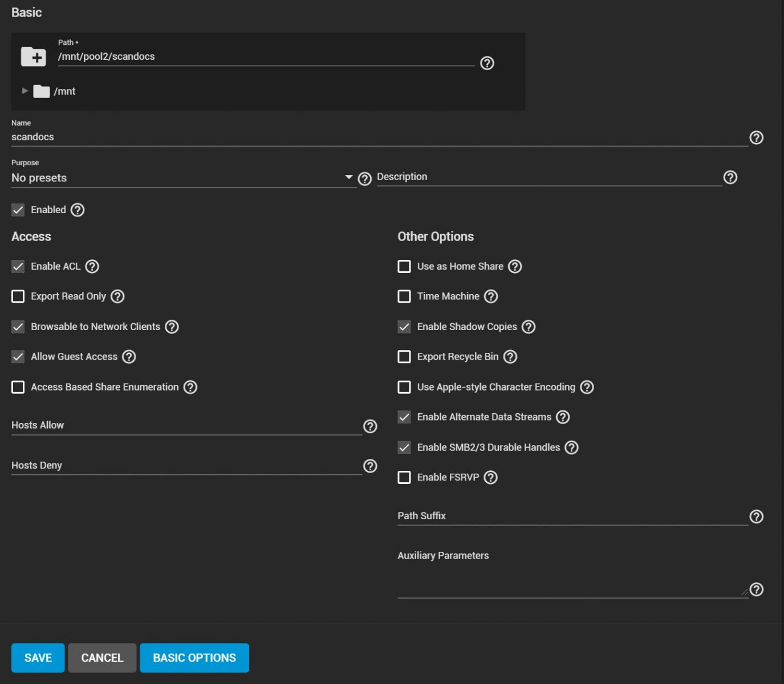The width and height of the screenshot is (784, 684).
Task: Expand the /mnt folder tree arrow
Action: pos(25,91)
